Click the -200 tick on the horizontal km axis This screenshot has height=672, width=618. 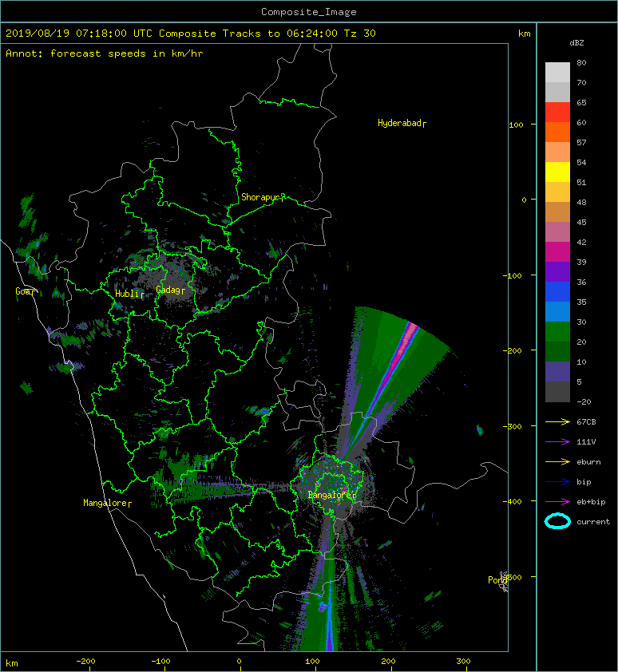85,662
